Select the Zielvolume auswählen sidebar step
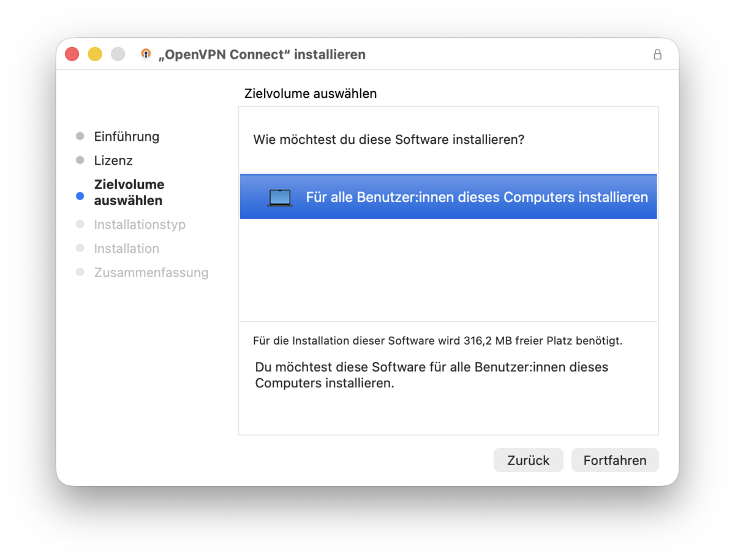The width and height of the screenshot is (735, 560). [x=129, y=192]
